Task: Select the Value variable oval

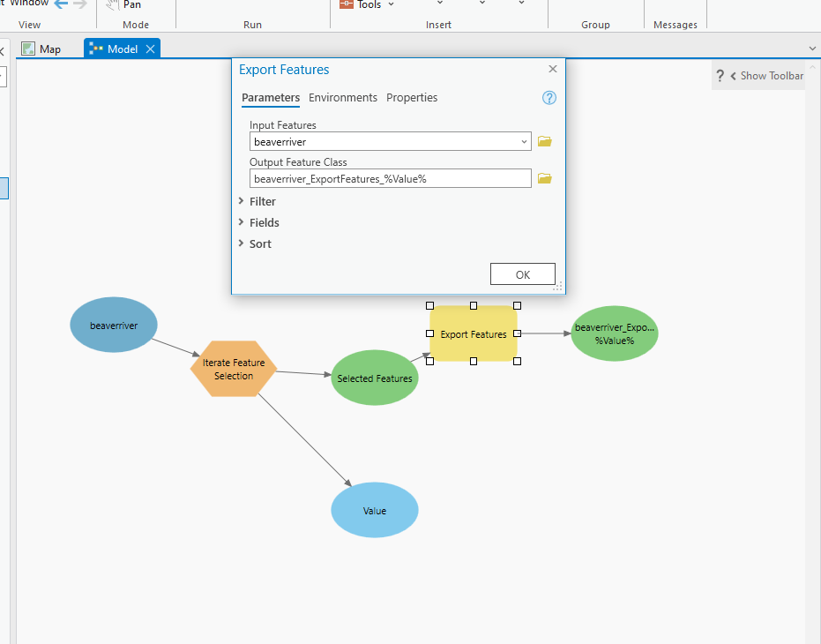Action: (x=374, y=510)
